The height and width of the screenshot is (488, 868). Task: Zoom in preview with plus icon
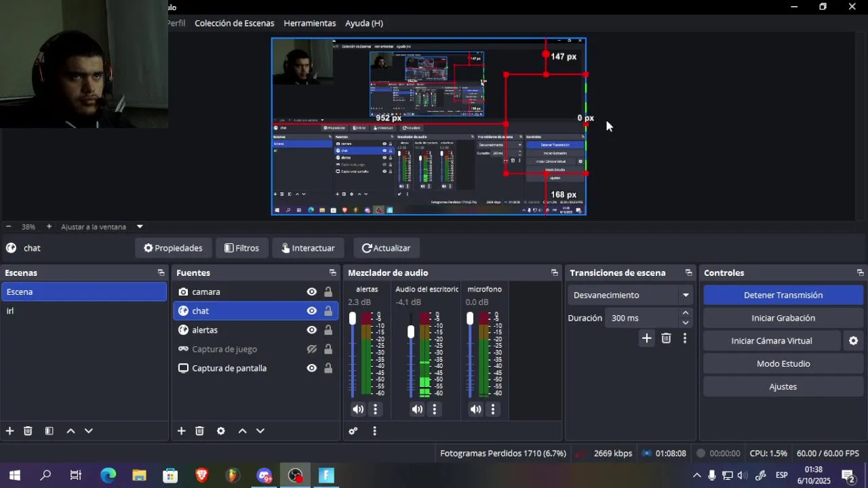point(49,226)
